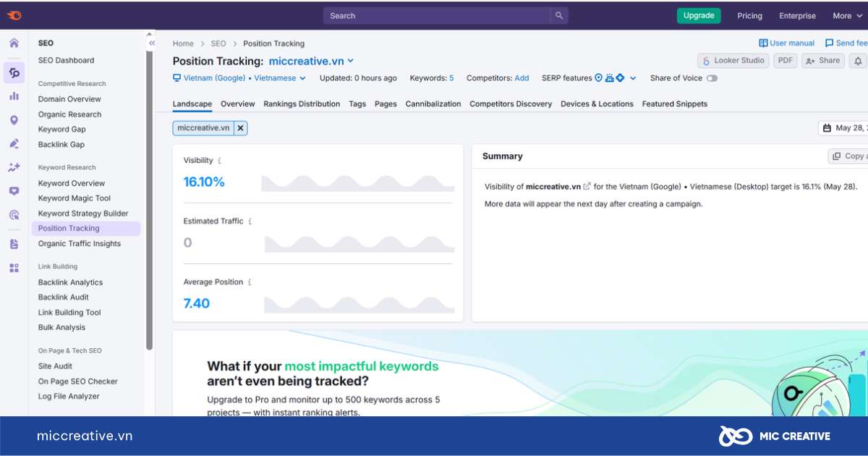Click the Share button
Screen dimensions: 868x456
tap(822, 61)
